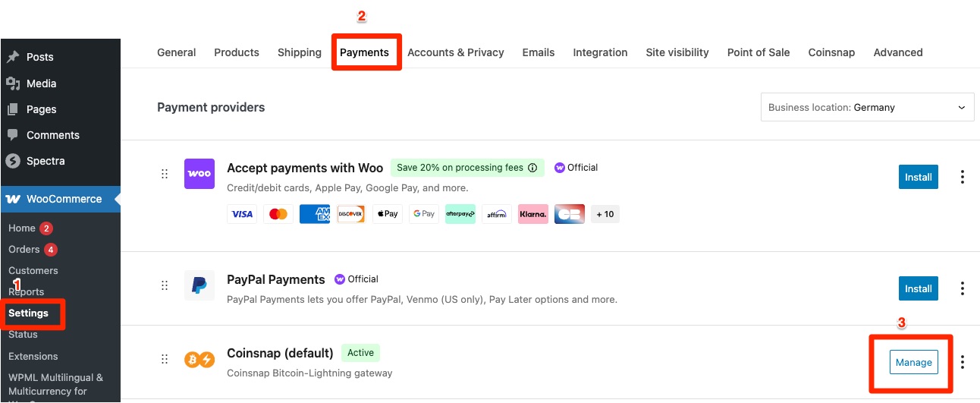Click the PayPal logo icon
The height and width of the screenshot is (403, 980).
[x=199, y=285]
